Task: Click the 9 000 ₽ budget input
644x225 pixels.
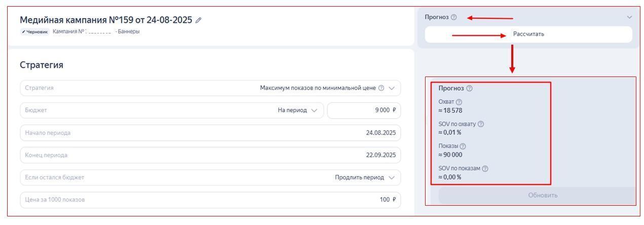Action: (363, 110)
